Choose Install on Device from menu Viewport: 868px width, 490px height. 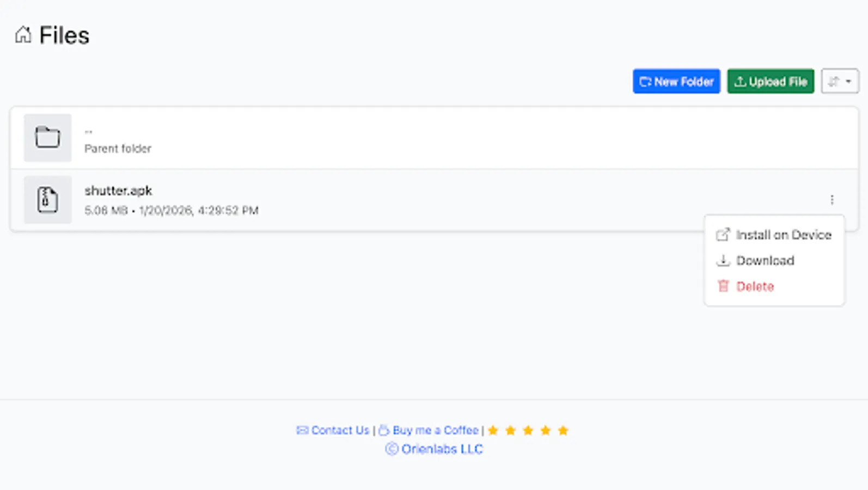774,235
